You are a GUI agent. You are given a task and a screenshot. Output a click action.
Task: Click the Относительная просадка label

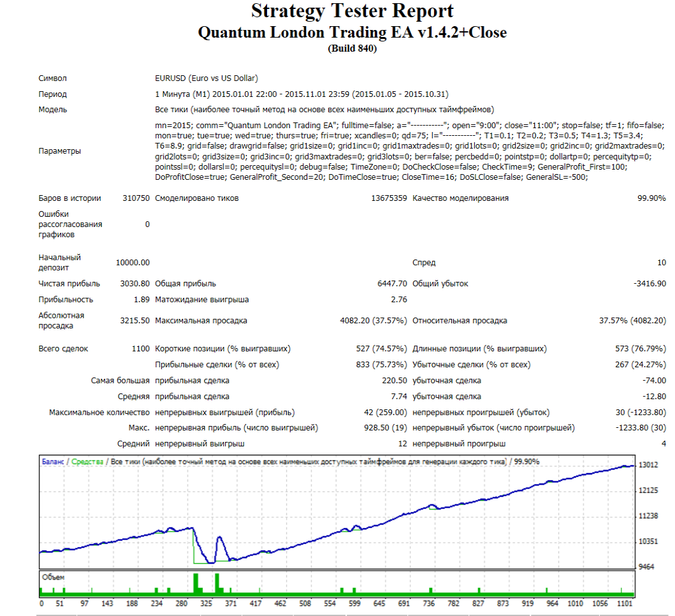(460, 321)
